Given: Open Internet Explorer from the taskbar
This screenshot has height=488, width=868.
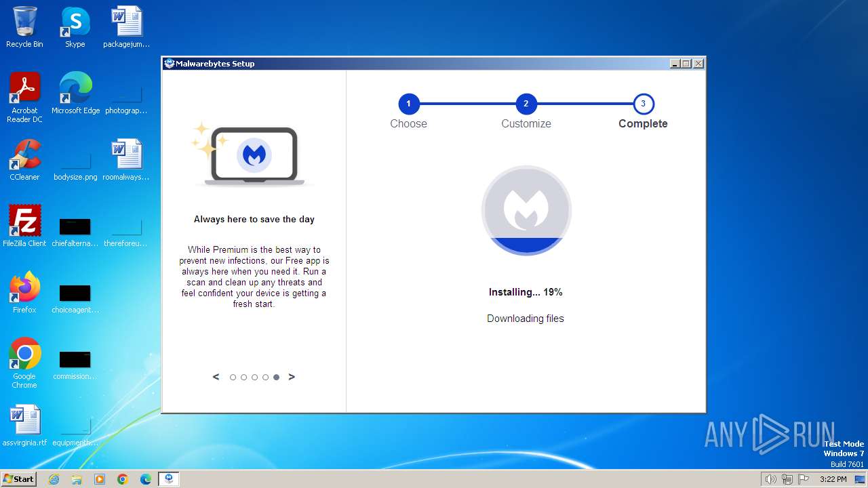Looking at the screenshot, I should (54, 479).
